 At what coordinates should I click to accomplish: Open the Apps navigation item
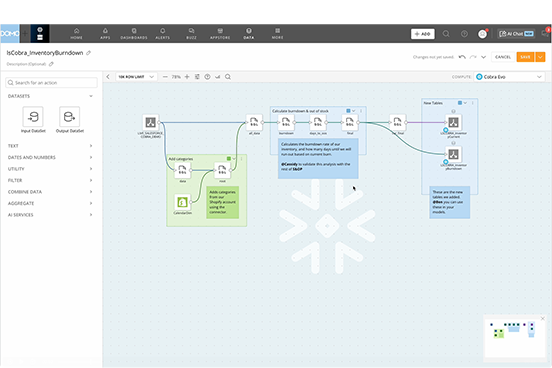(x=105, y=33)
